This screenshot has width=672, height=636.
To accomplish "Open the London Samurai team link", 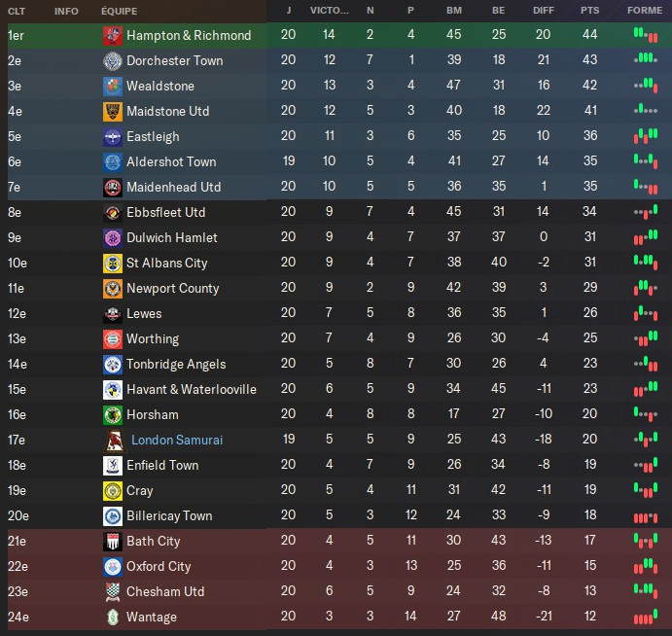I will pyautogui.click(x=177, y=441).
